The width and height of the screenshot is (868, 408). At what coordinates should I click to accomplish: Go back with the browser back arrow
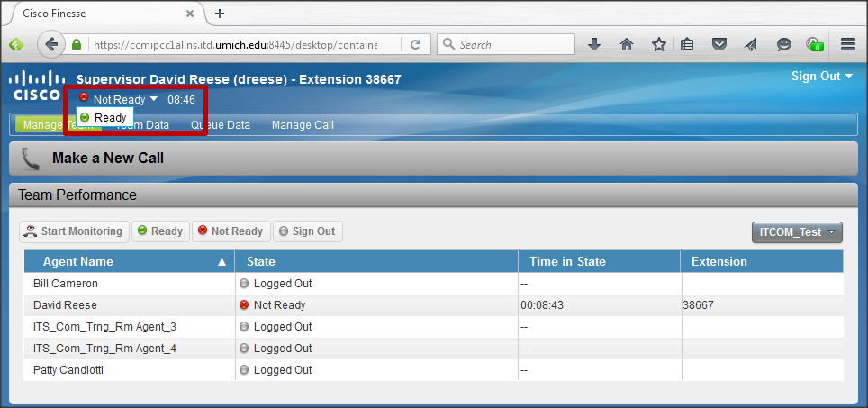coord(51,44)
